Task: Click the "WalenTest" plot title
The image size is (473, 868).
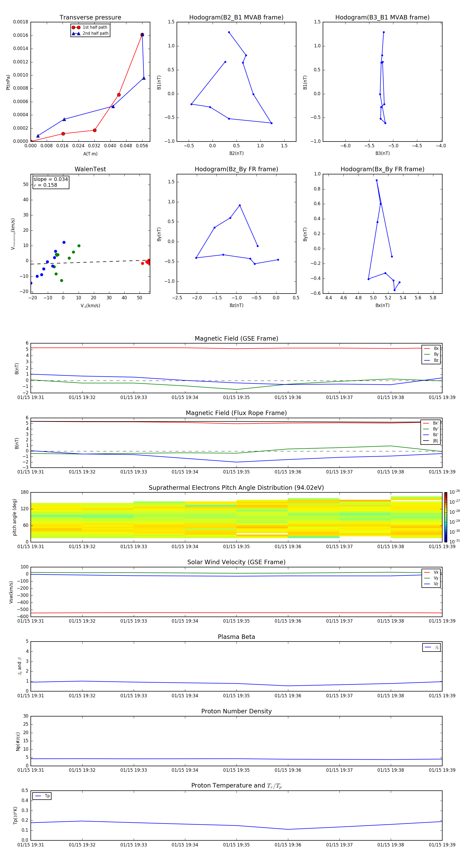Action: [x=90, y=169]
